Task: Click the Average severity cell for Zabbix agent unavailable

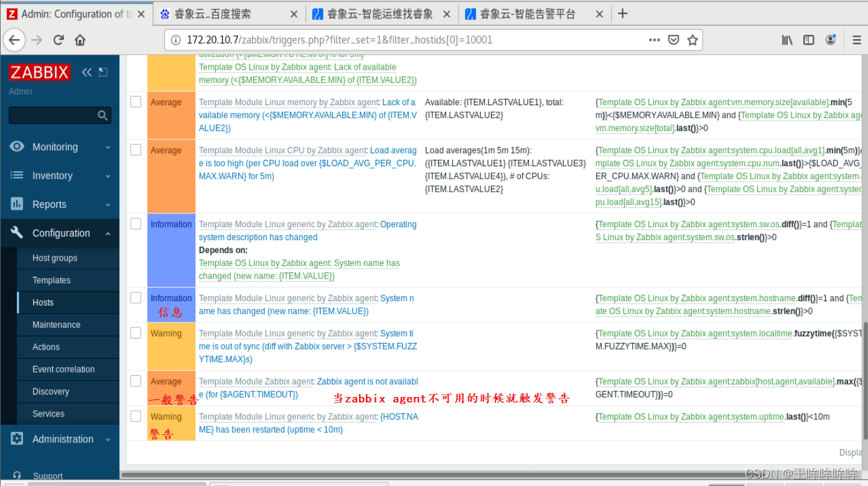Action: pos(171,388)
